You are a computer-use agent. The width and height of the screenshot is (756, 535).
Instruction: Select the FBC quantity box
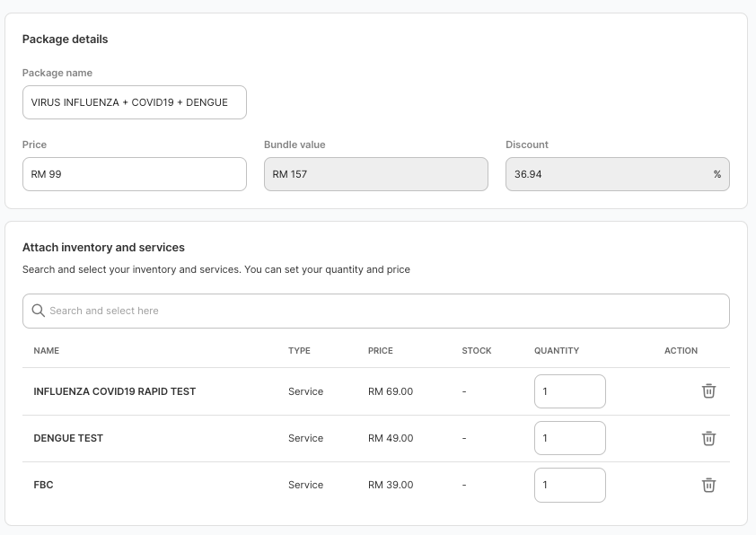point(569,485)
